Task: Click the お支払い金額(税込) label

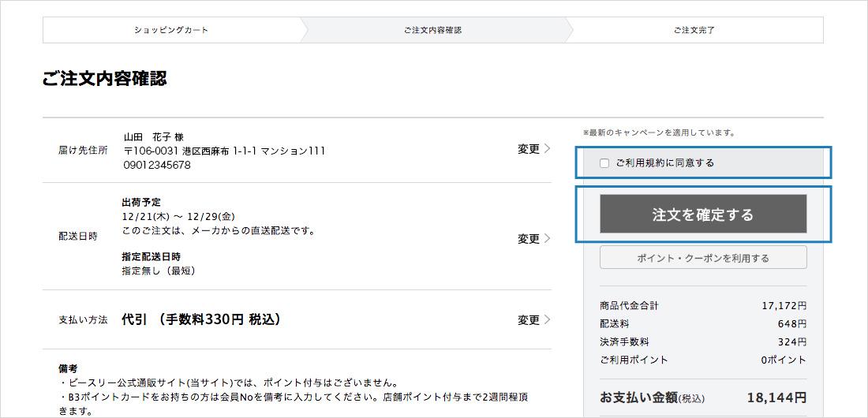Action: click(x=652, y=397)
